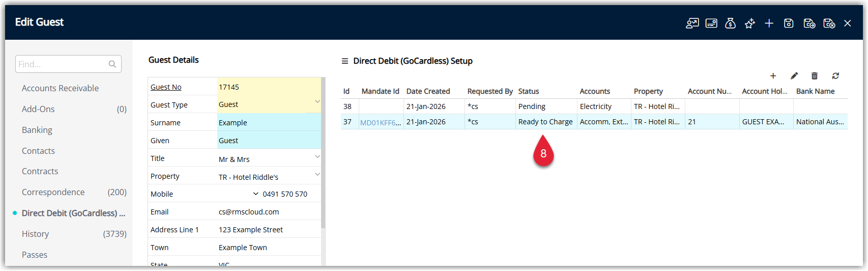868x271 pixels.
Task: Open Passes in the sidebar
Action: pyautogui.click(x=35, y=255)
